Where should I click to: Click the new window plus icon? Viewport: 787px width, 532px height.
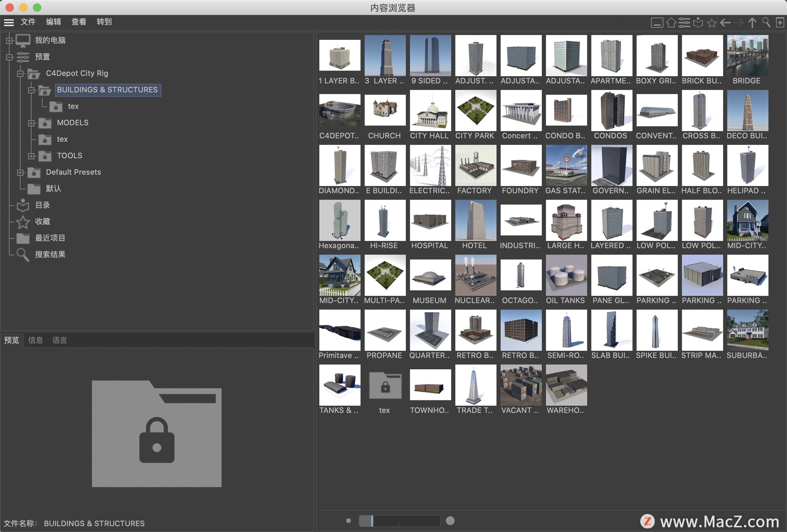780,23
